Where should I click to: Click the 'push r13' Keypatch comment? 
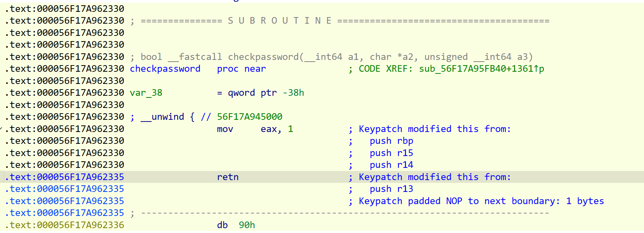coord(391,189)
